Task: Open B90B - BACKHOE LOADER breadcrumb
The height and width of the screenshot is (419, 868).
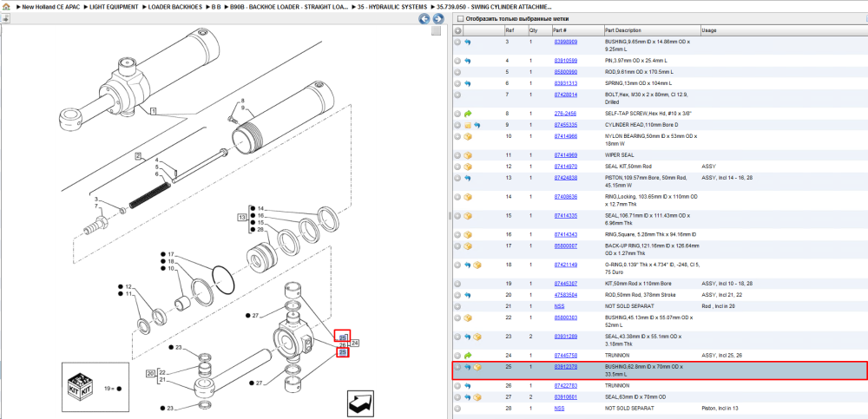Action: [x=290, y=7]
